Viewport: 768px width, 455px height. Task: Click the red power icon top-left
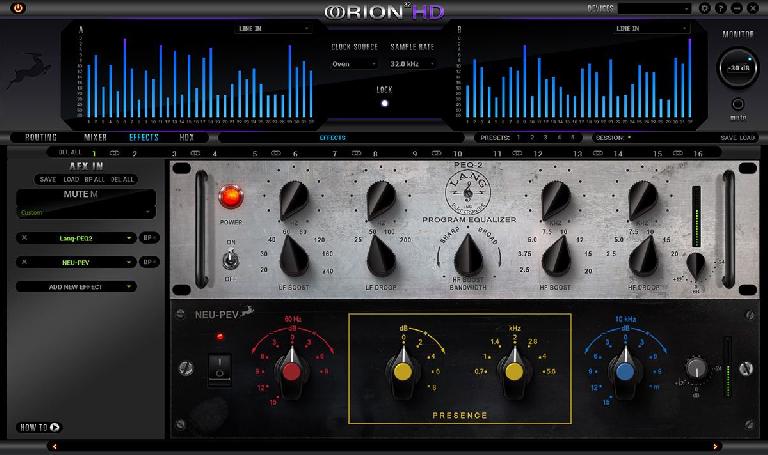point(18,8)
